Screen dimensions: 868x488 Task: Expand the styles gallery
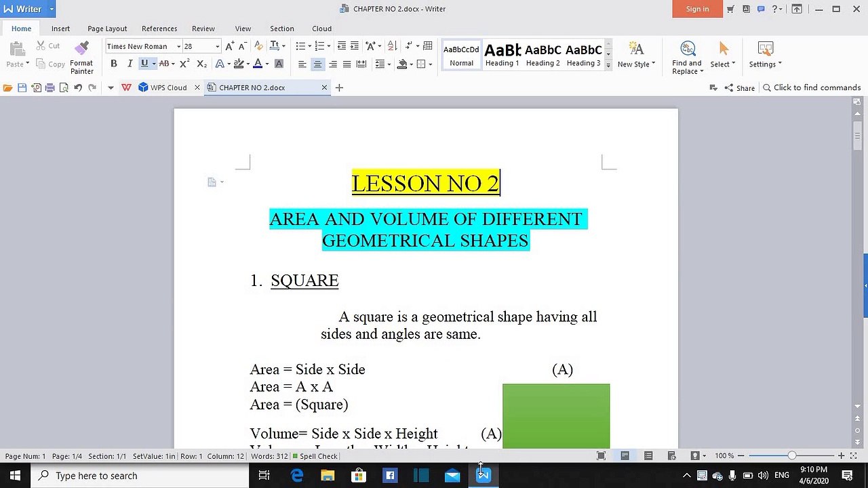coord(608,65)
